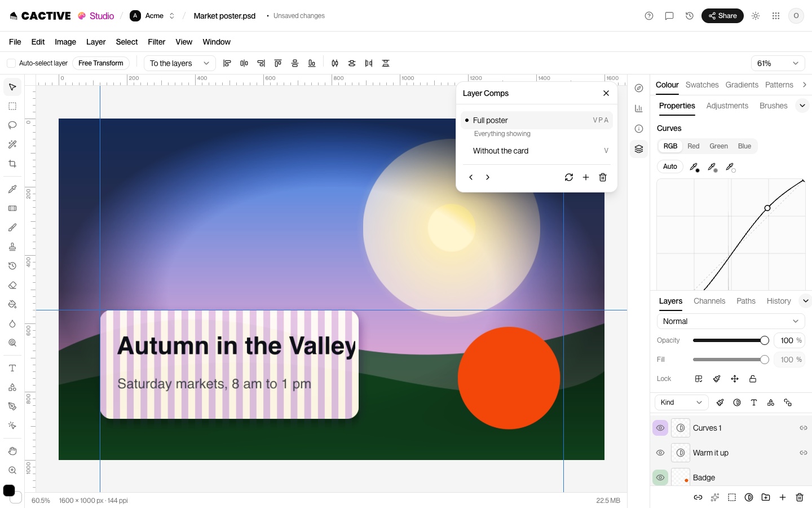
Task: Delete the layer using the bottom trash icon
Action: click(800, 497)
